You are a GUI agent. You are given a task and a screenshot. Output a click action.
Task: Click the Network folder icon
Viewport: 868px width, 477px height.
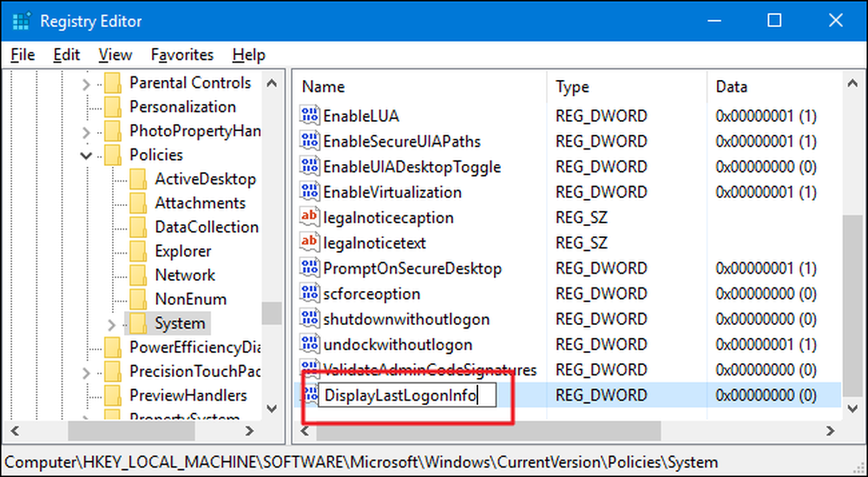[x=138, y=275]
